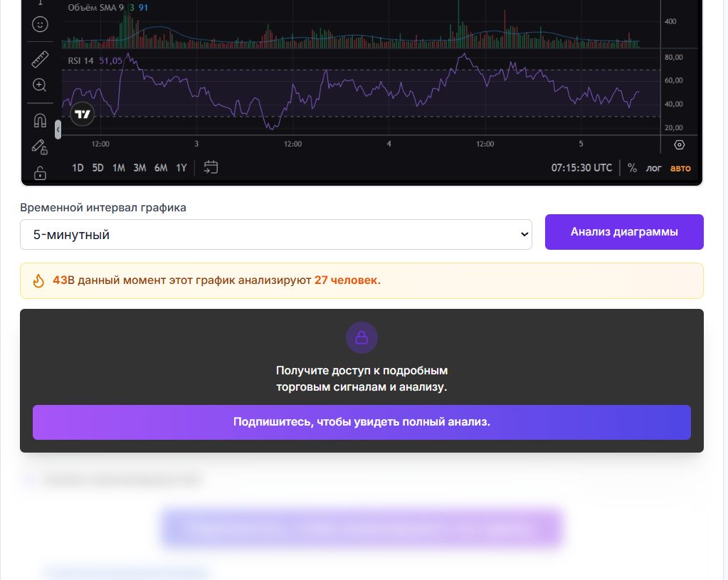This screenshot has width=728, height=580.
Task: Click the 'Анализ диаграммы' button
Action: click(624, 232)
